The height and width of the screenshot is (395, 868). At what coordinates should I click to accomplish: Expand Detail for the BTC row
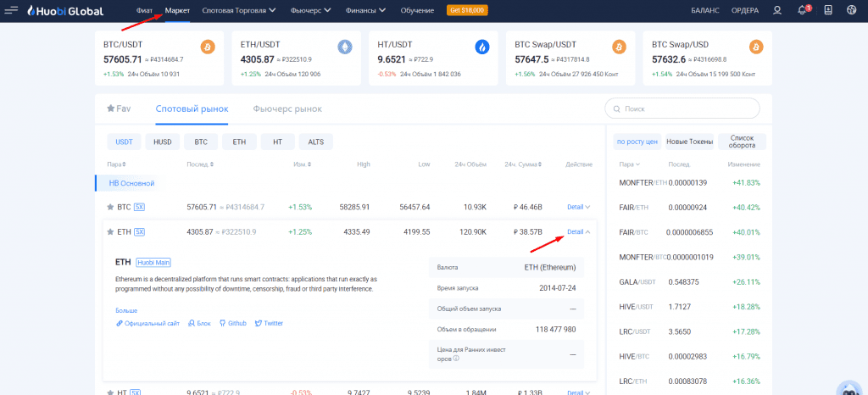pos(578,207)
